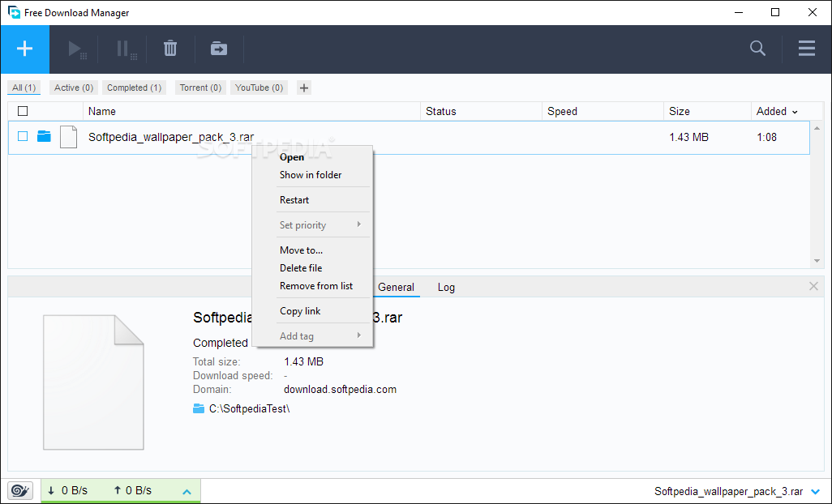Click the 1.43 MB size cell
This screenshot has height=504, width=832.
[x=688, y=137]
